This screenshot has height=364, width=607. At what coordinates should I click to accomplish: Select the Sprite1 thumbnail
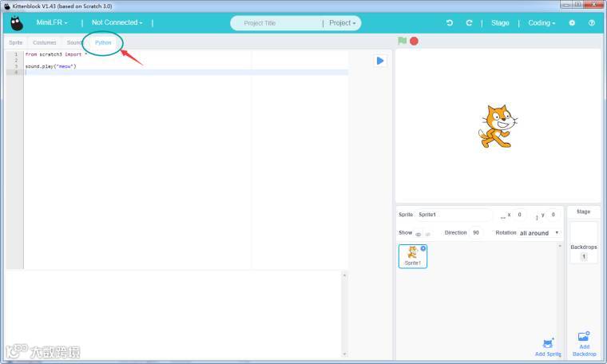tap(413, 256)
